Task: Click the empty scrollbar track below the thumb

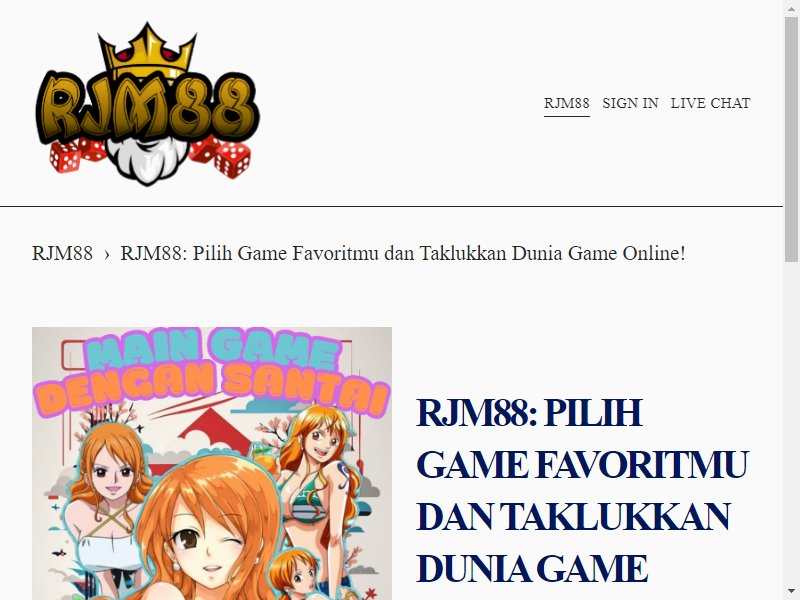Action: (791, 423)
